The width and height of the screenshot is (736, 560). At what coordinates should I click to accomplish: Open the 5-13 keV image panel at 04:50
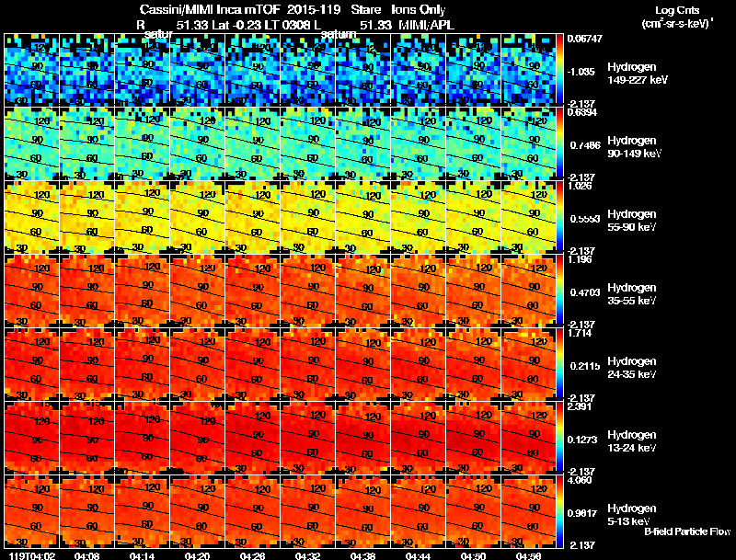click(x=473, y=511)
